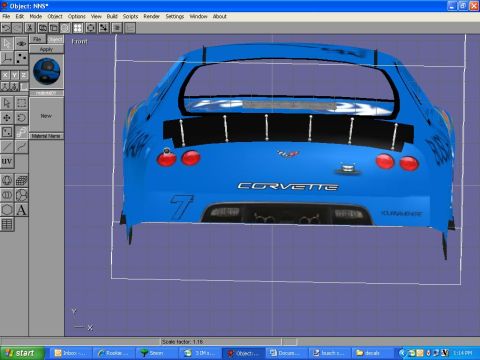Click the grid icon at bottom of toolbox
The width and height of the screenshot is (480, 360).
[7, 224]
